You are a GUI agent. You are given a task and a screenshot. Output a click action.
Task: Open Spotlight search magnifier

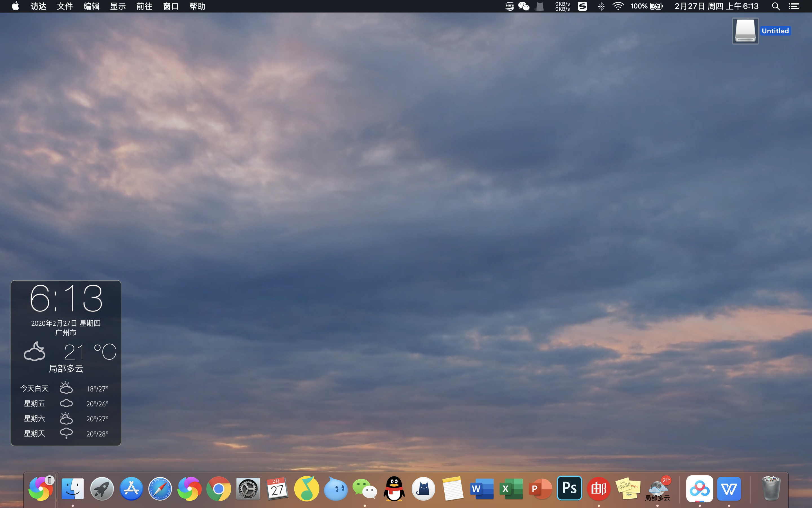coord(775,6)
